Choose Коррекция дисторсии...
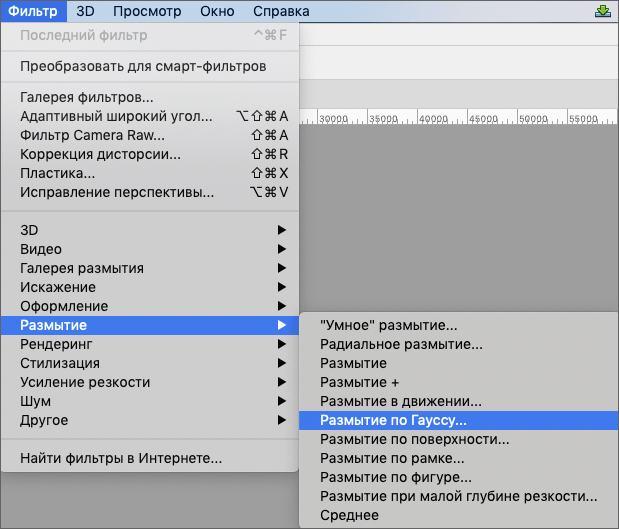 tap(150, 154)
